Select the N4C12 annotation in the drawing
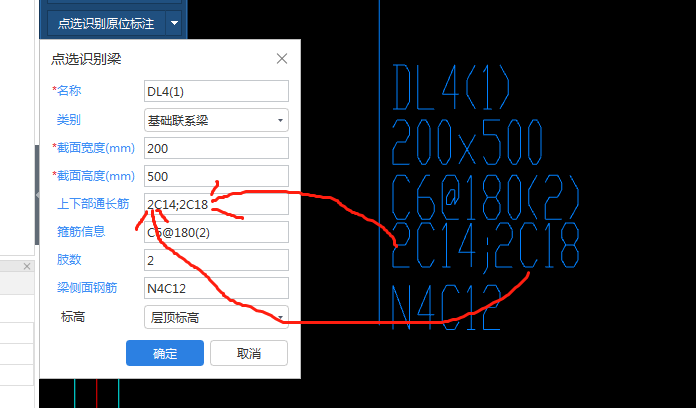 pyautogui.click(x=446, y=308)
